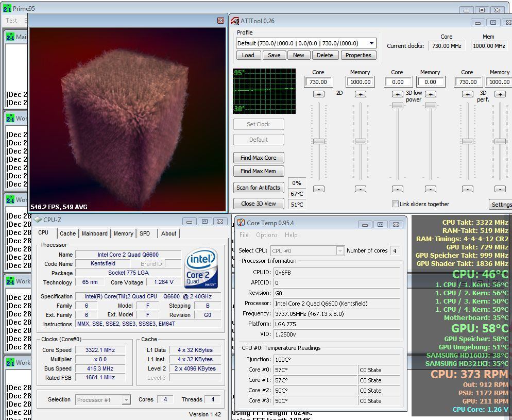Click the 546.2 FPS, 549 AVG readout
512x420 pixels.
point(59,207)
